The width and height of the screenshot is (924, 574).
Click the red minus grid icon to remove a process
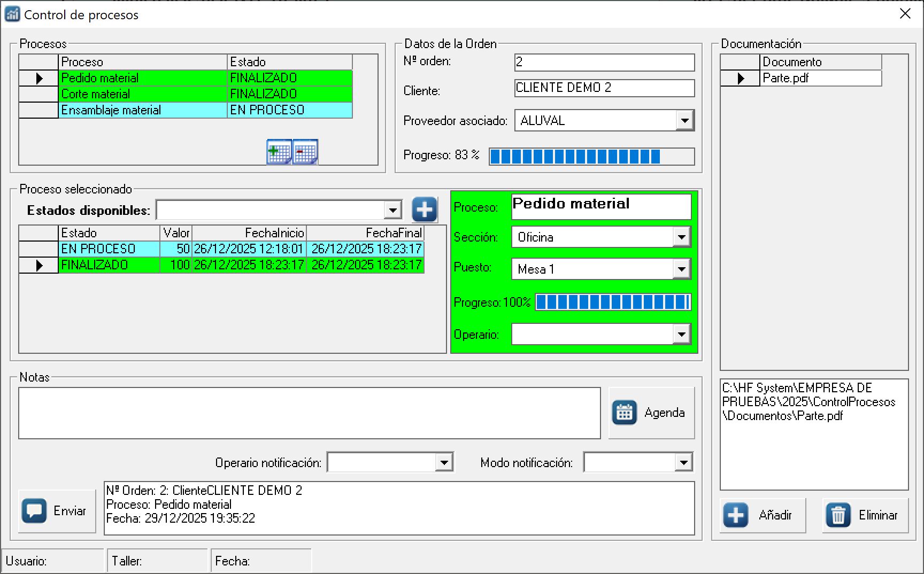(304, 151)
